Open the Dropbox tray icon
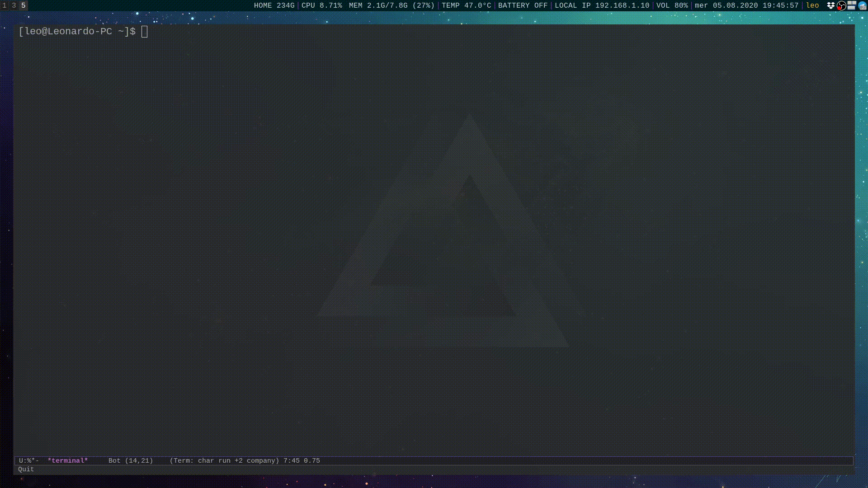 pyautogui.click(x=831, y=5)
